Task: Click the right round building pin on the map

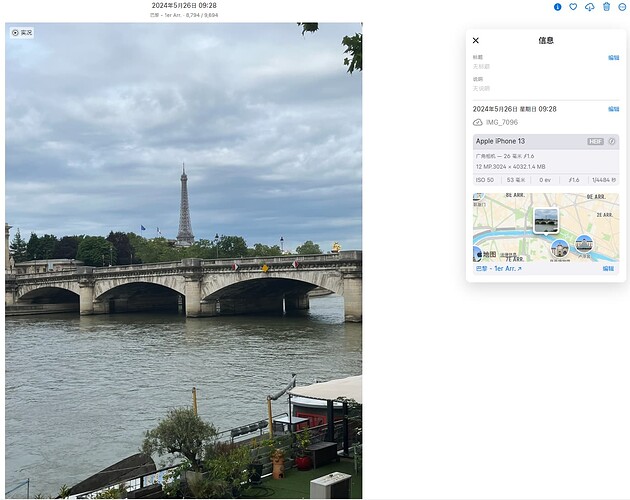Action: pos(584,244)
